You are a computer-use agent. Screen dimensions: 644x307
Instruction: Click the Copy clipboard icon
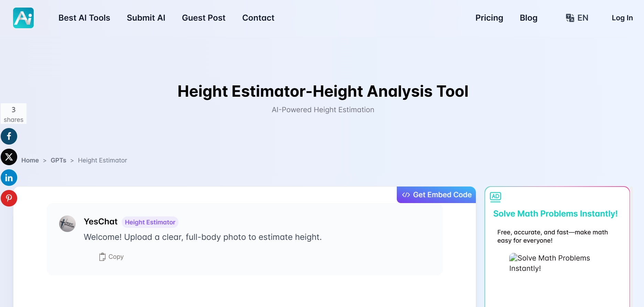tap(102, 257)
